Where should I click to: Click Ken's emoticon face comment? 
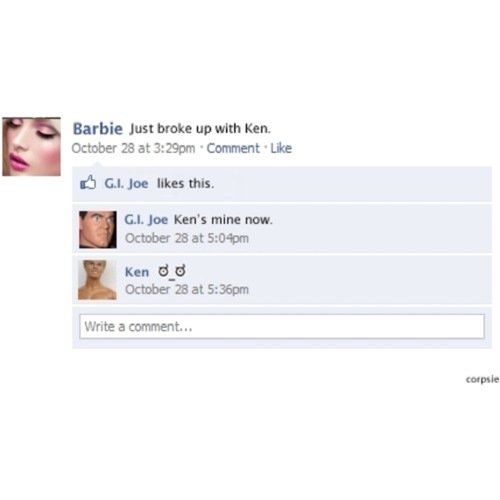(172, 272)
